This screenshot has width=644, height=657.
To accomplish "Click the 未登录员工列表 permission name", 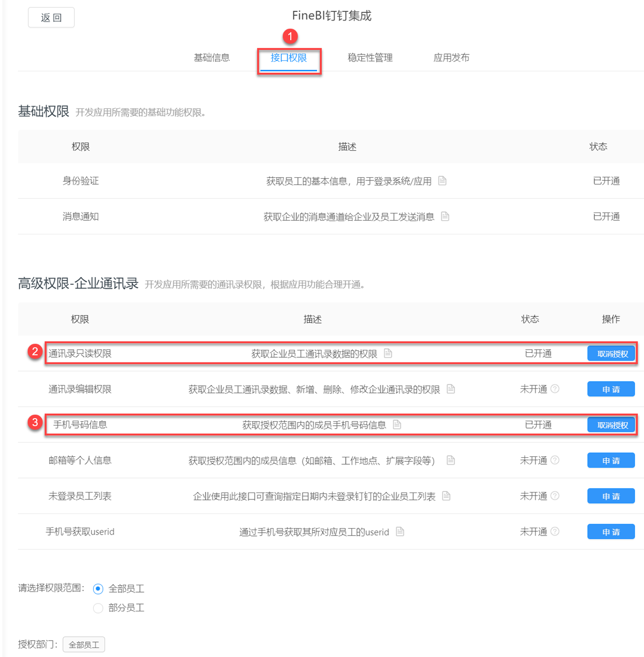I will click(x=80, y=496).
